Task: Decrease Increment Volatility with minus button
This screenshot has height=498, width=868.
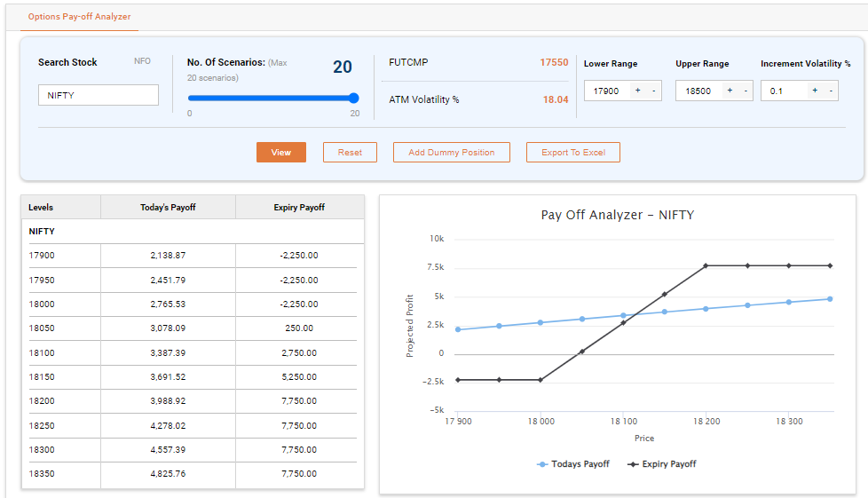Action: (x=831, y=91)
